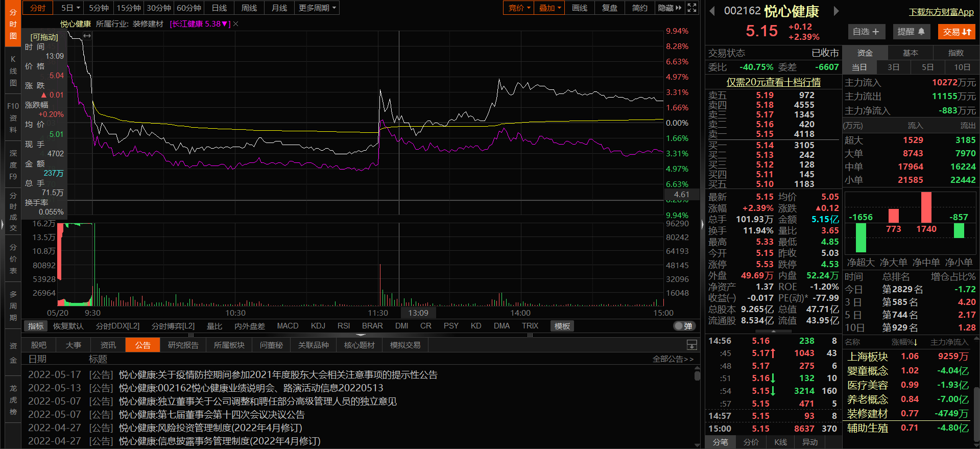Image resolution: width=980 pixels, height=449 pixels.
Task: Select the 10日 capital flow period
Action: [x=962, y=67]
